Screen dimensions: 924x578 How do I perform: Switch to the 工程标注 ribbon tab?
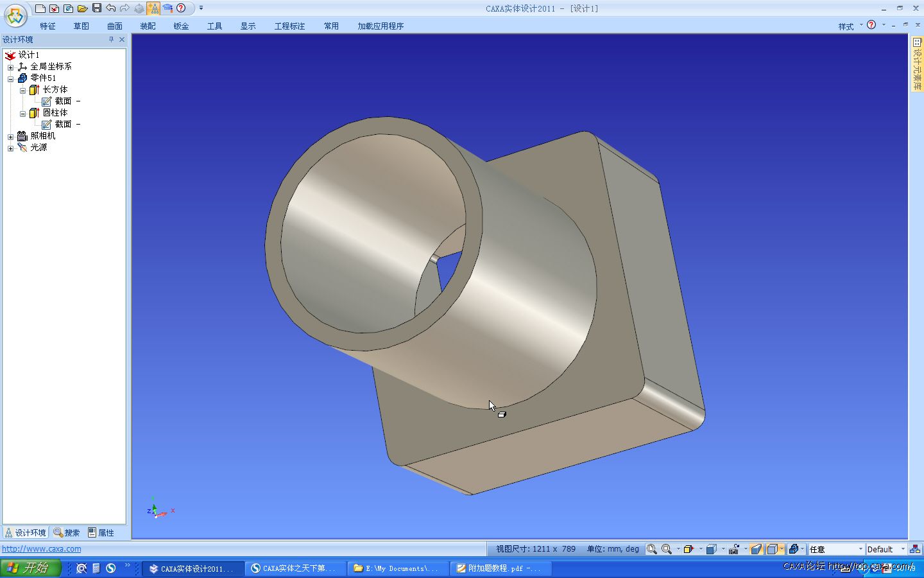click(x=289, y=26)
